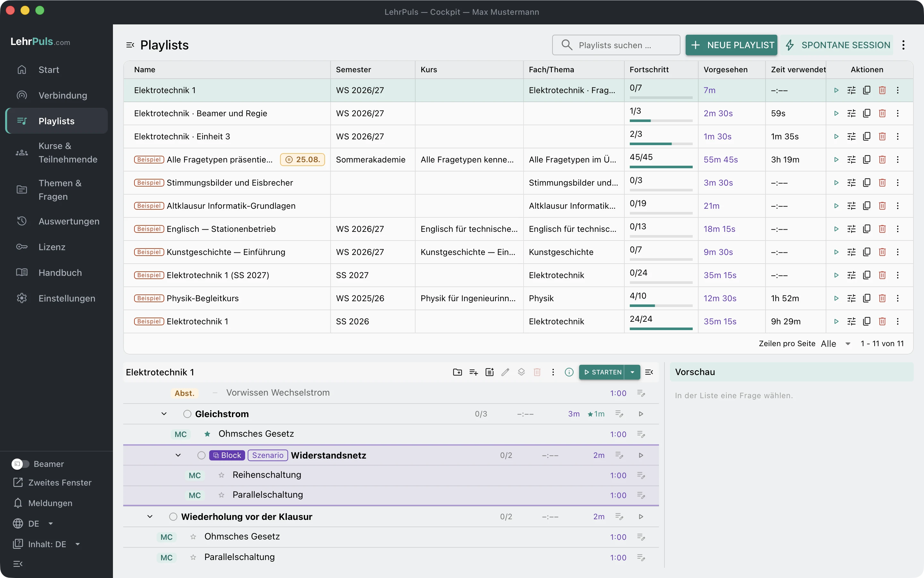Viewport: 924px width, 578px height.
Task: Open the Zeilen pro Seite dropdown
Action: [x=836, y=344]
